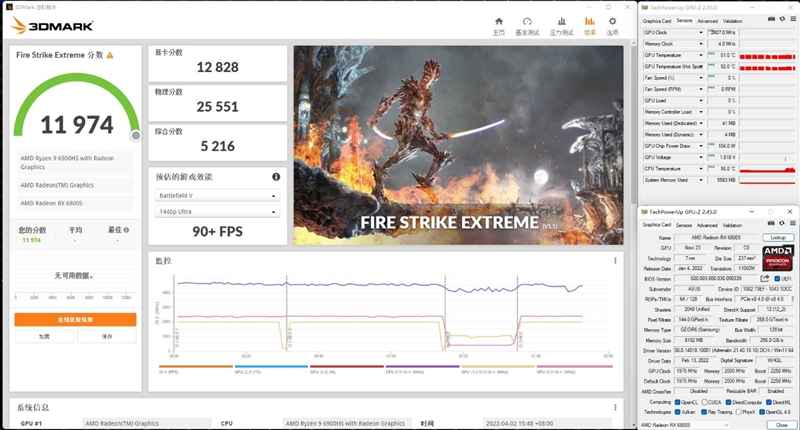Image resolution: width=800 pixels, height=430 pixels.
Task: Toggle the DirectML checkbox
Action: [768, 402]
